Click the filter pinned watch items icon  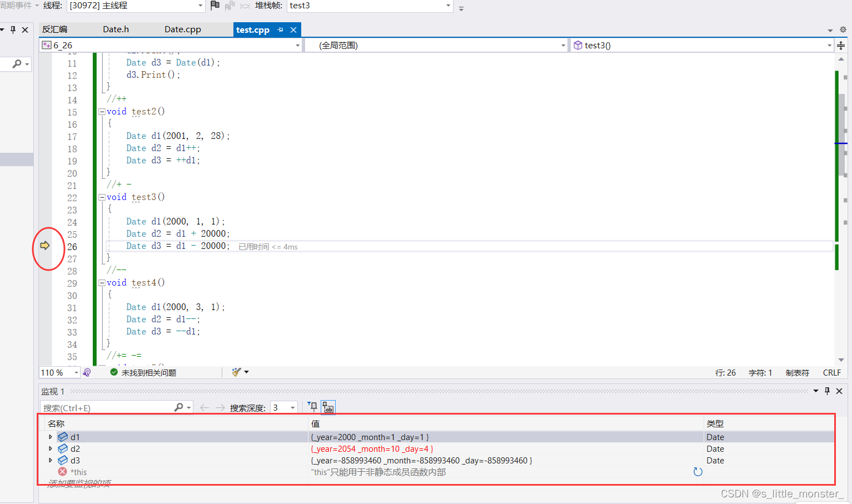(x=313, y=407)
